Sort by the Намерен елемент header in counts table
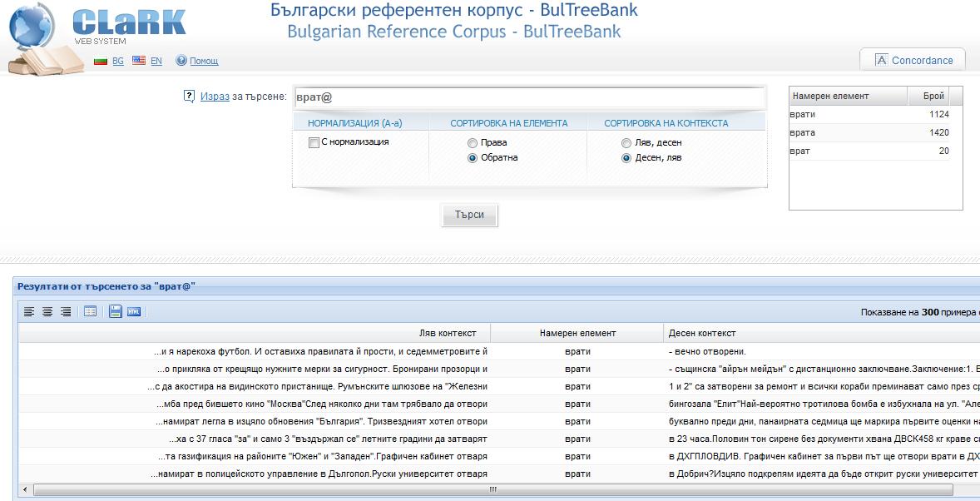Viewport: 980px width, 501px height. pyautogui.click(x=848, y=96)
